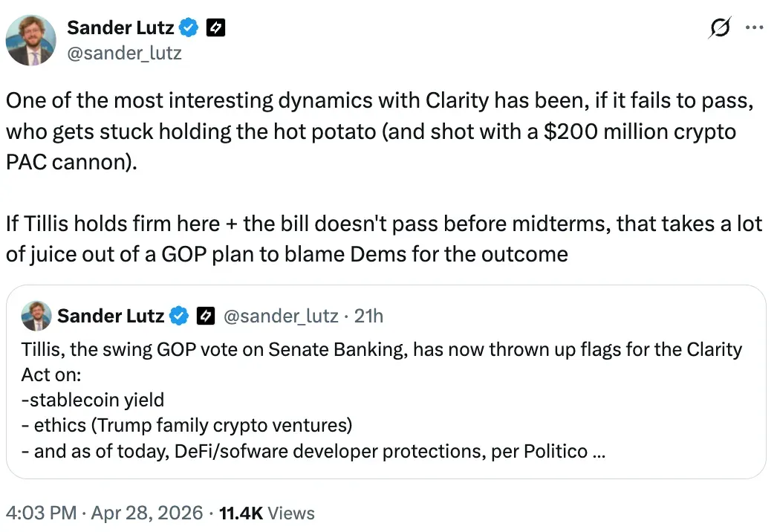Screen dimensions: 777x532
Task: Click the "-stablecoin yield" line in quote
Action: [x=93, y=400]
